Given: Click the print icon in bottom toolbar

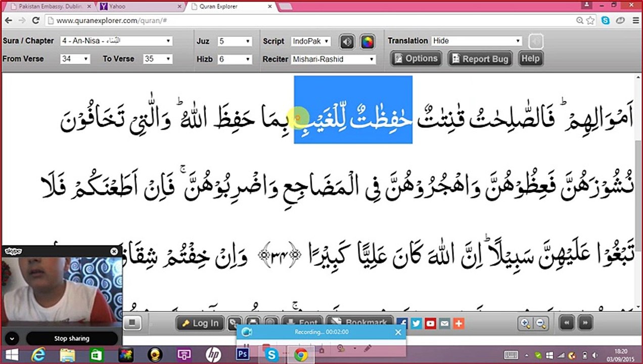Looking at the screenshot, I should click(253, 323).
